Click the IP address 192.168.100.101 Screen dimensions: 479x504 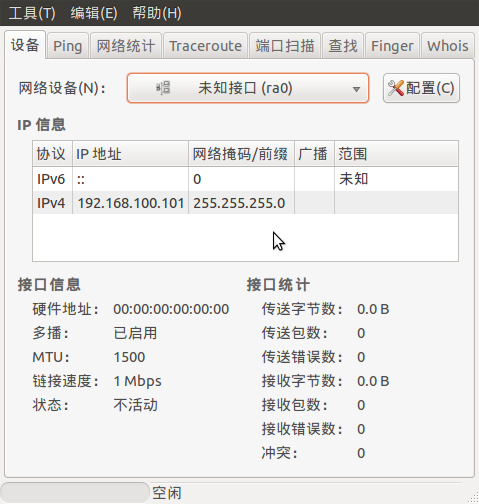click(x=131, y=203)
